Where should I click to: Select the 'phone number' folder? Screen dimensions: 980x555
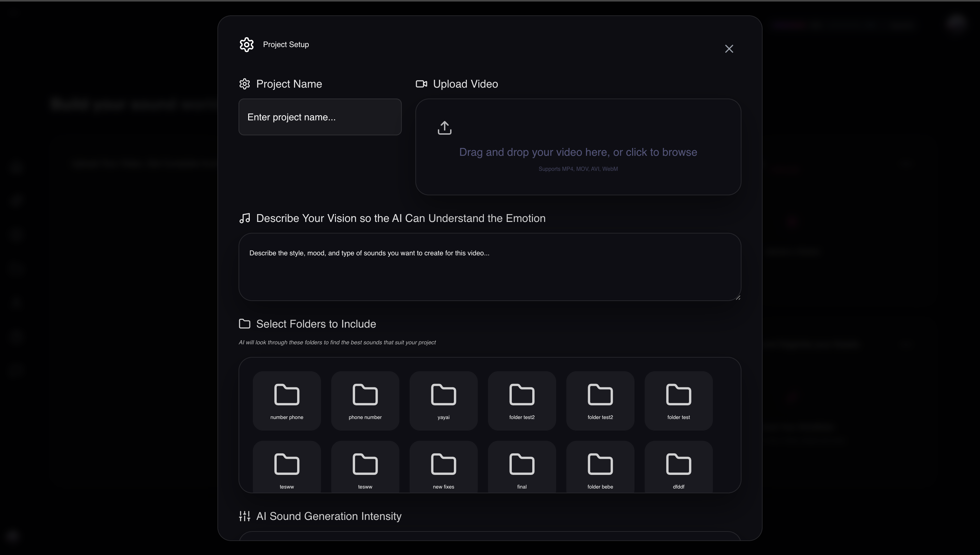pyautogui.click(x=365, y=401)
